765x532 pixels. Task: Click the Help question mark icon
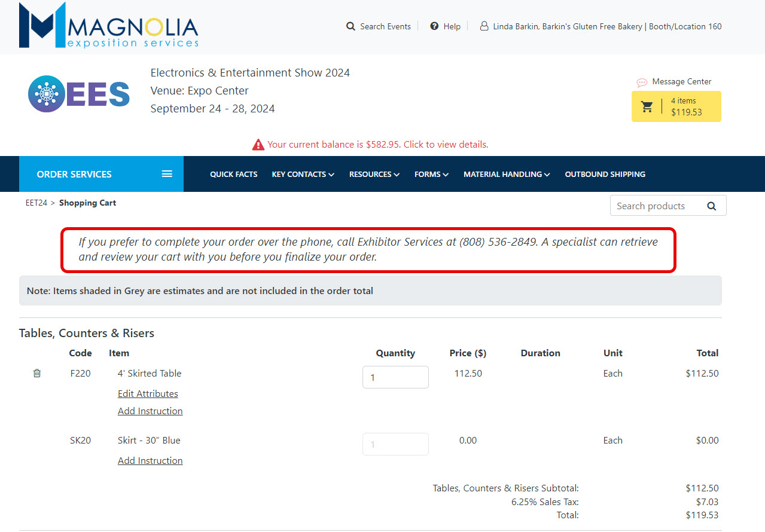(434, 26)
